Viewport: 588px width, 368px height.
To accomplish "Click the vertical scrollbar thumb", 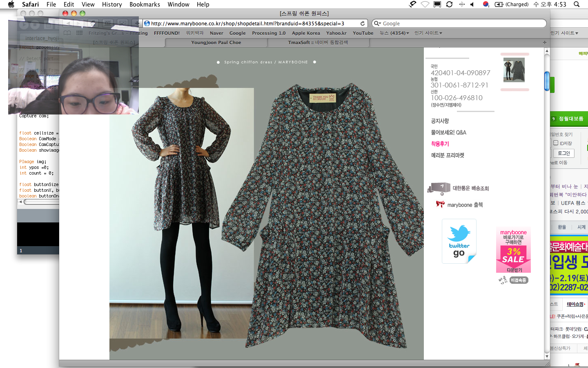I will click(547, 81).
